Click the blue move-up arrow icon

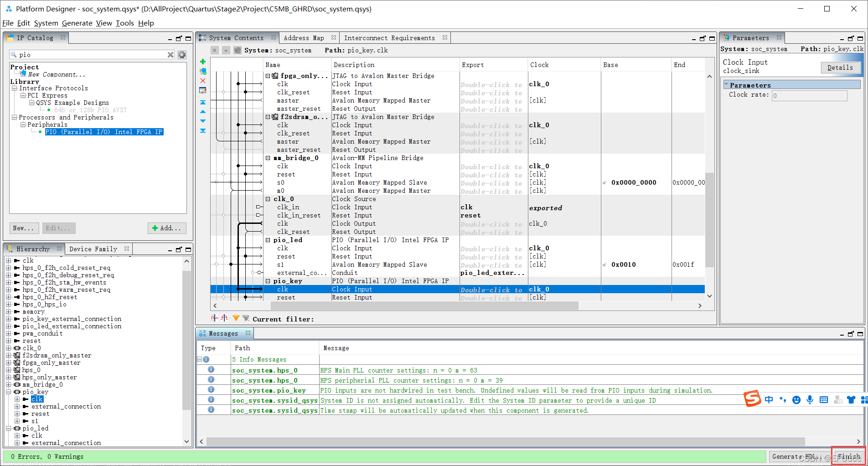tap(203, 112)
